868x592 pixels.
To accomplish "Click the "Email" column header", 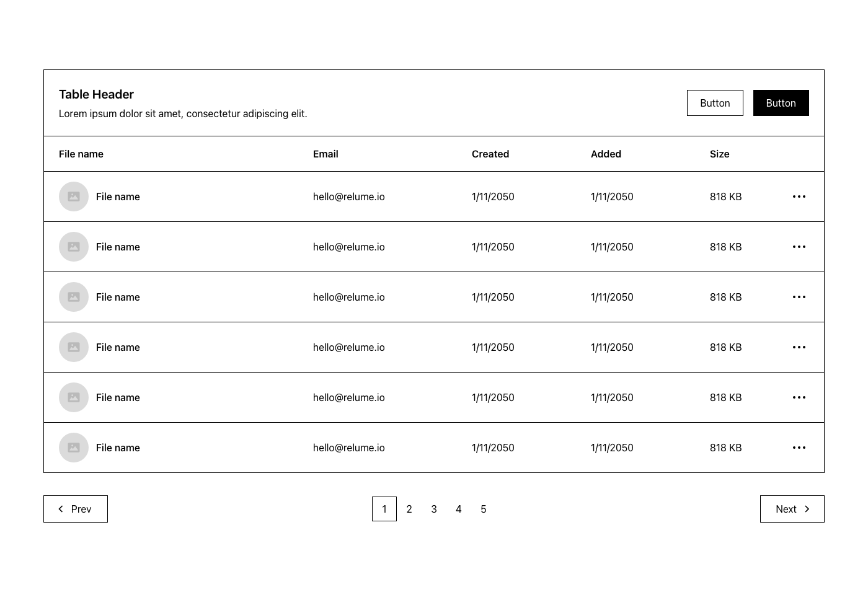I will click(325, 154).
